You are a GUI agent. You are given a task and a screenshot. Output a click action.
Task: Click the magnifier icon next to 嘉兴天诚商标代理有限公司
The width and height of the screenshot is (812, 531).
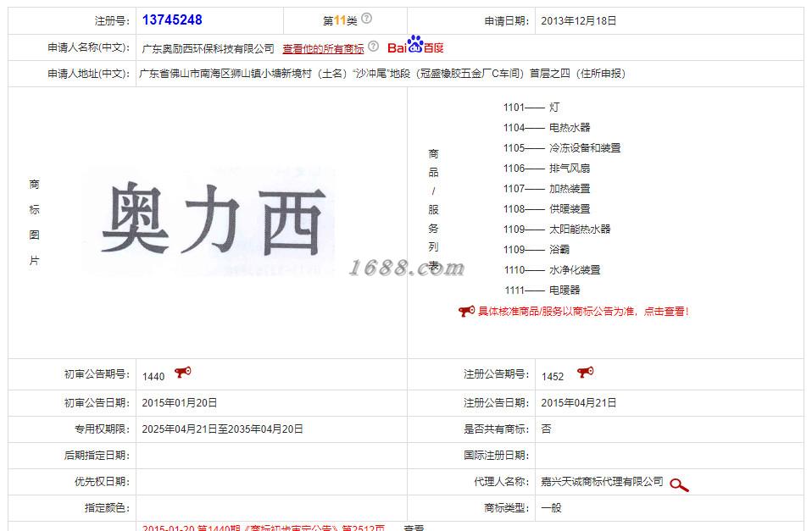[x=679, y=485]
